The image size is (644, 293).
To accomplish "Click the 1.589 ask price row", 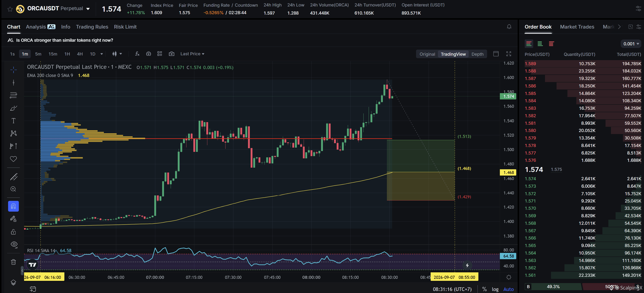I will [583, 64].
